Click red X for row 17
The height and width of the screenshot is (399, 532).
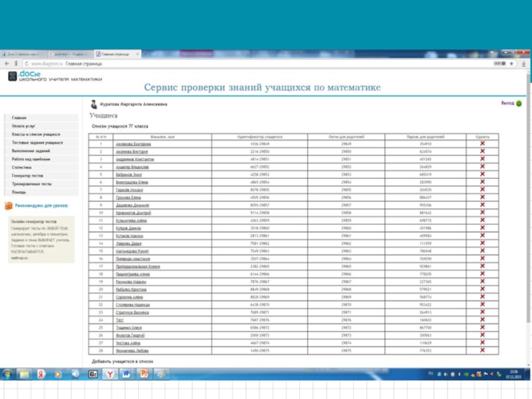[482, 266]
